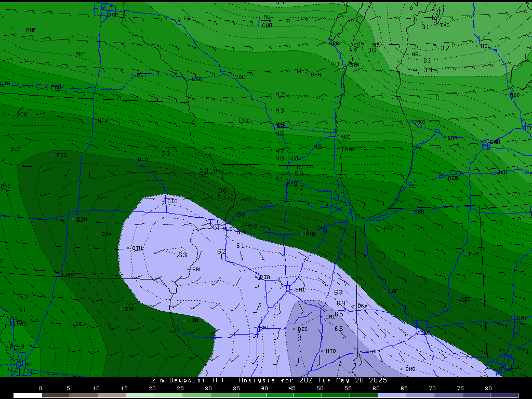This screenshot has height=399, width=532.
Task: Click the SBN station label
Action: (419, 212)
